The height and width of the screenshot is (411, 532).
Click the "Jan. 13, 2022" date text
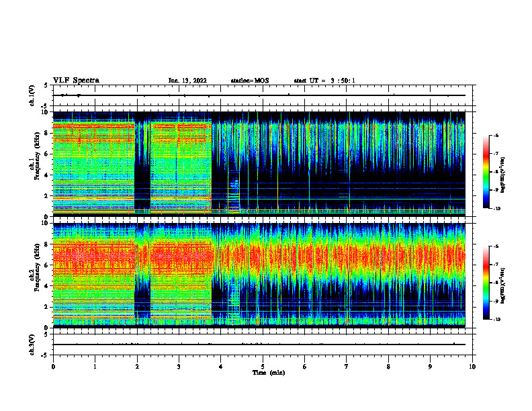click(187, 81)
